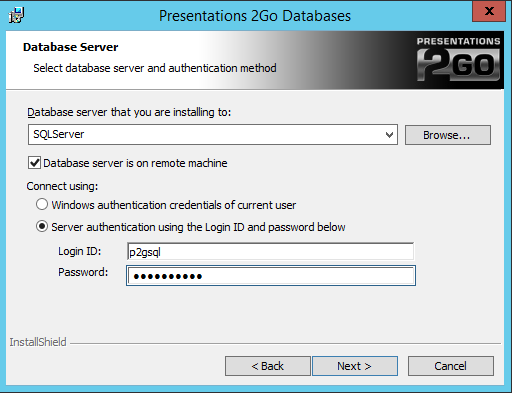Open the Browse... server list

[x=448, y=135]
